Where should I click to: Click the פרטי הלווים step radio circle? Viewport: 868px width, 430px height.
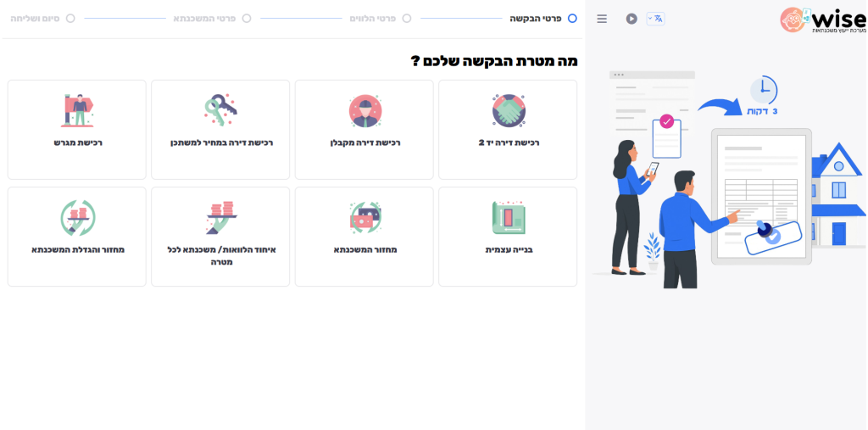coord(407,18)
